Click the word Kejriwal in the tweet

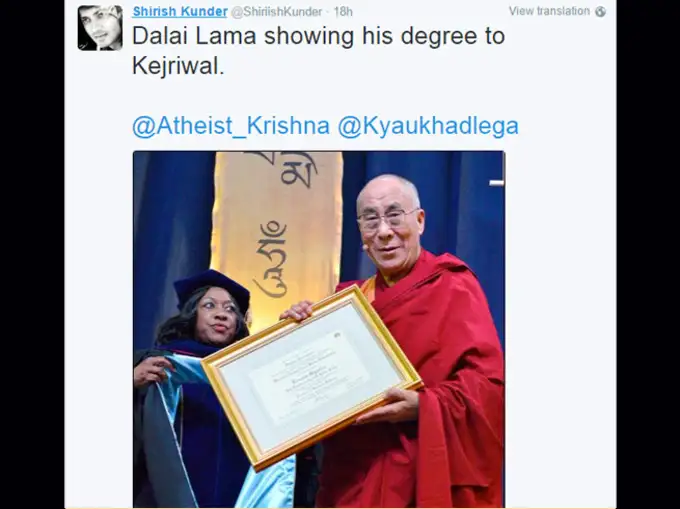[x=178, y=66]
